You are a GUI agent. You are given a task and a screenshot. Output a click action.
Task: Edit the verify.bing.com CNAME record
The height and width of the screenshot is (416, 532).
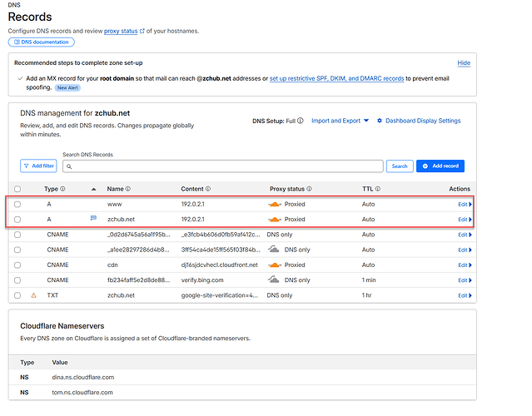[465, 280]
